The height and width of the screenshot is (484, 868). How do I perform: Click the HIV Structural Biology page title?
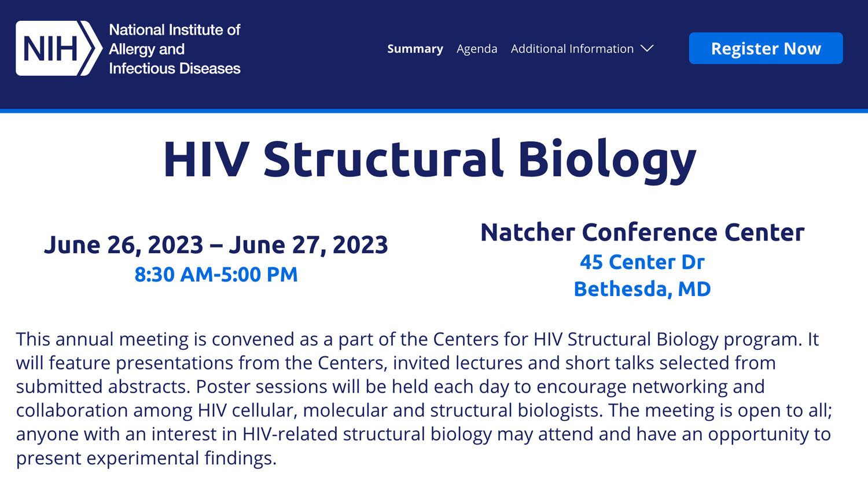[x=429, y=159]
